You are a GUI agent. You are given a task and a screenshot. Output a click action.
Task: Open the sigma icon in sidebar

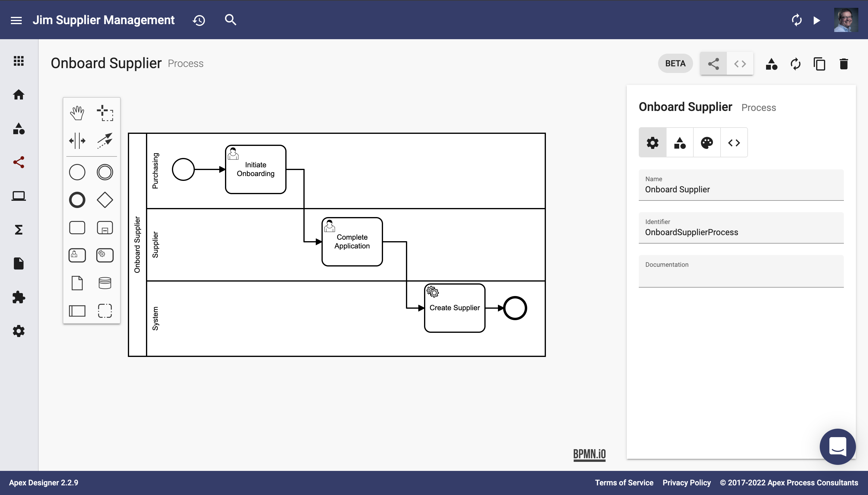click(x=19, y=230)
